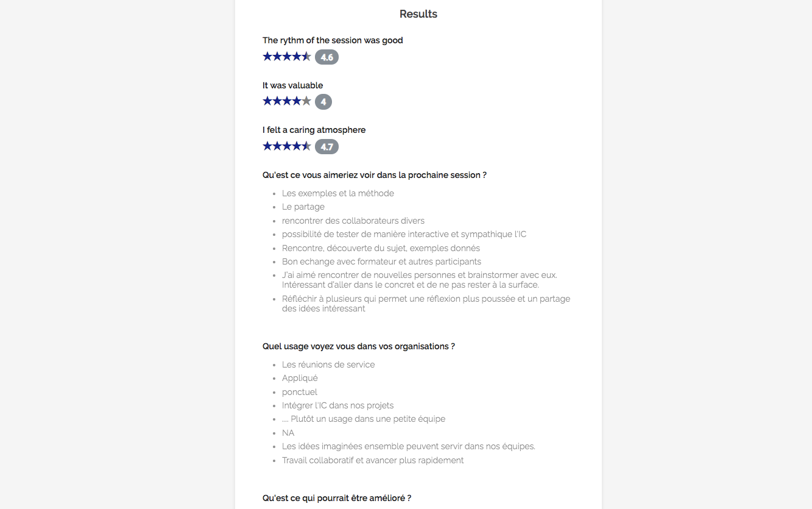Click 'I felt a caring atmosphere' label
812x509 pixels.
tap(314, 130)
